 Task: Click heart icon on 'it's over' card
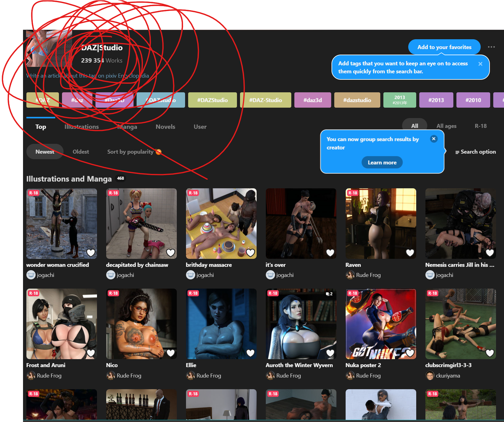tap(330, 253)
